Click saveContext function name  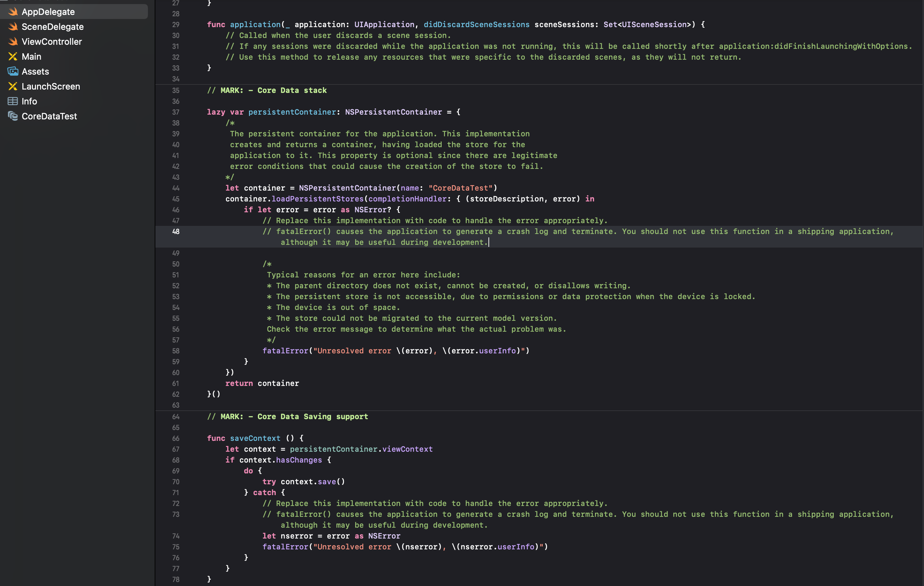(255, 438)
